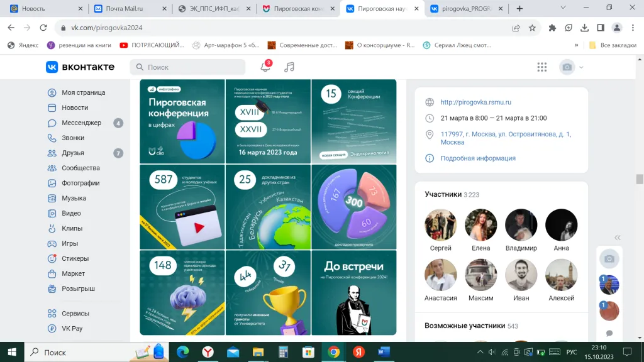
Task: Open the share page icon in address bar
Action: [x=516, y=28]
